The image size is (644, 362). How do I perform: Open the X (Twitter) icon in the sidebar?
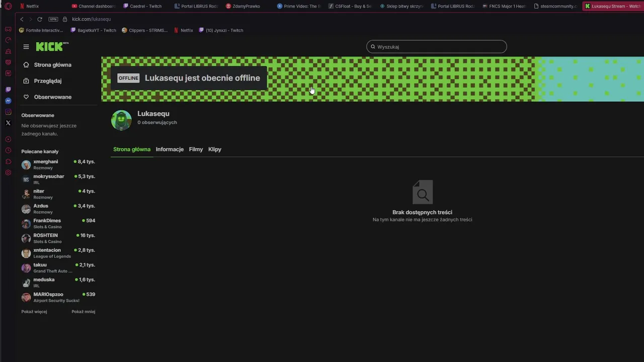(8, 123)
